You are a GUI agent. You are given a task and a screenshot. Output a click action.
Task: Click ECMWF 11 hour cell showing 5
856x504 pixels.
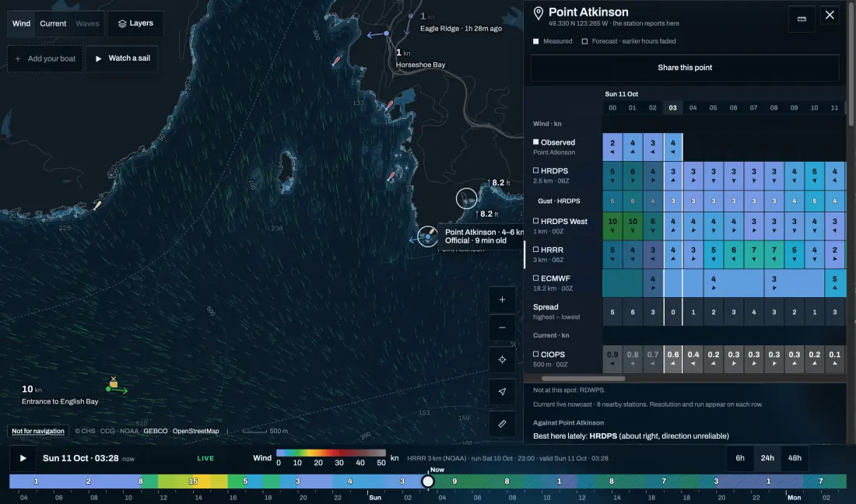point(834,283)
